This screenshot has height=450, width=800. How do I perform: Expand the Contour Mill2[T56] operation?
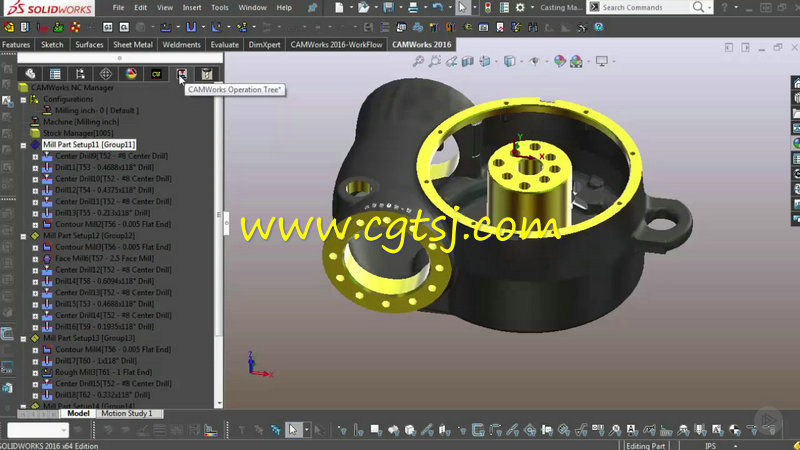coord(35,224)
